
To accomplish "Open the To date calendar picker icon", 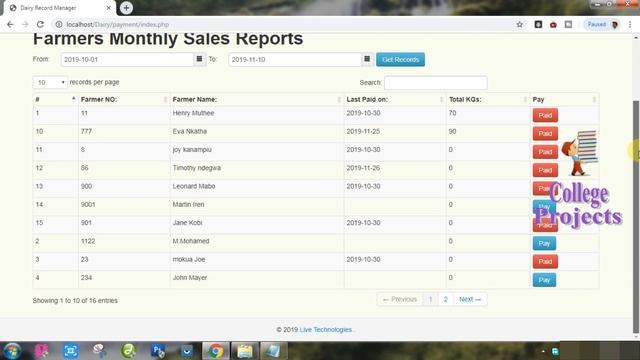I will (367, 59).
